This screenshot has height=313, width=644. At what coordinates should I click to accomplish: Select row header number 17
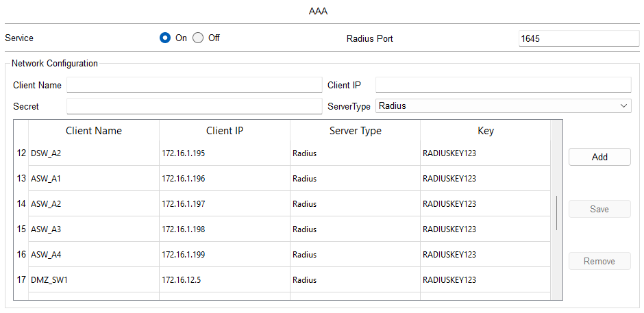pyautogui.click(x=21, y=279)
